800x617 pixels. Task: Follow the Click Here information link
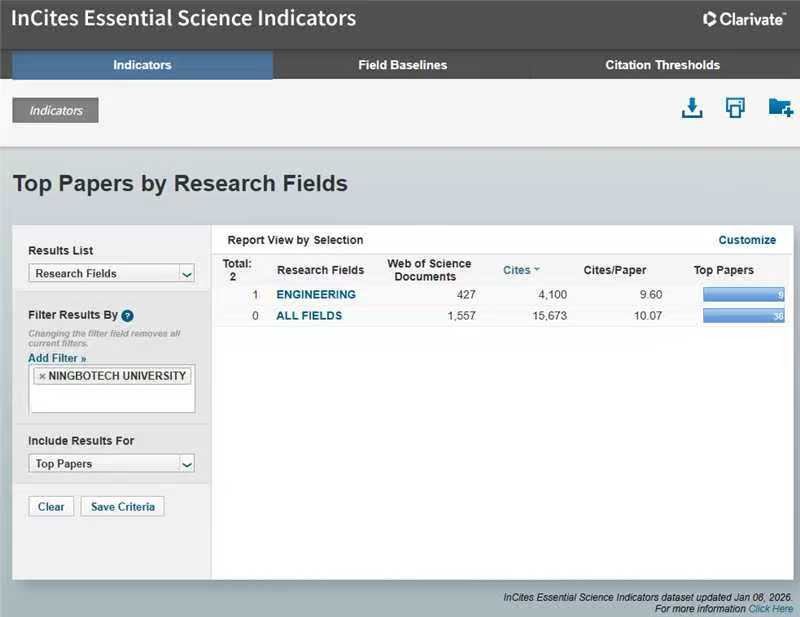pos(770,608)
